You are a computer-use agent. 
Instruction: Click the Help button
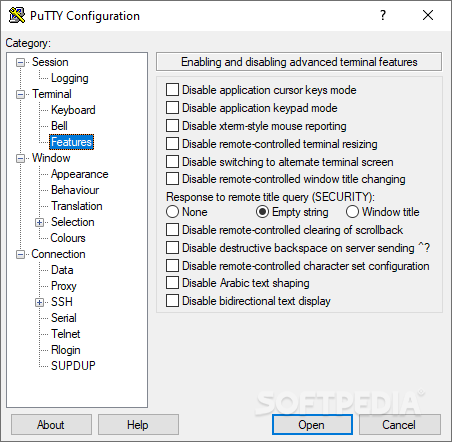pos(138,425)
